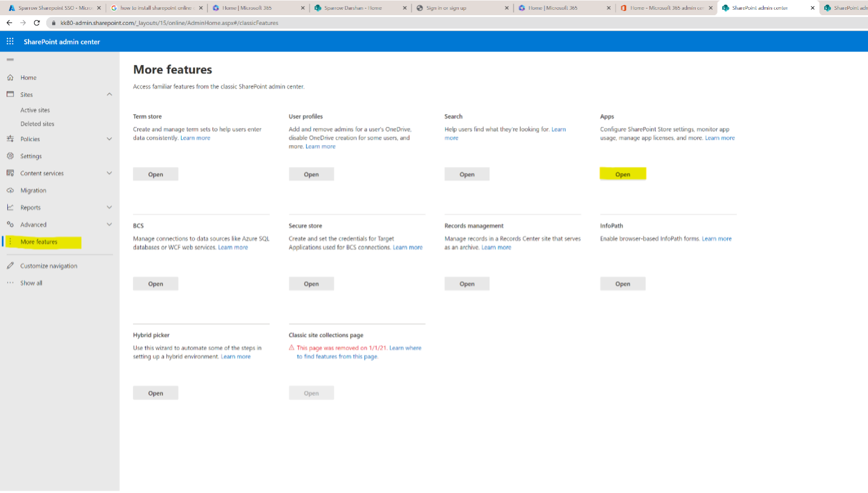
Task: Open Reports section in sidebar
Action: click(32, 207)
